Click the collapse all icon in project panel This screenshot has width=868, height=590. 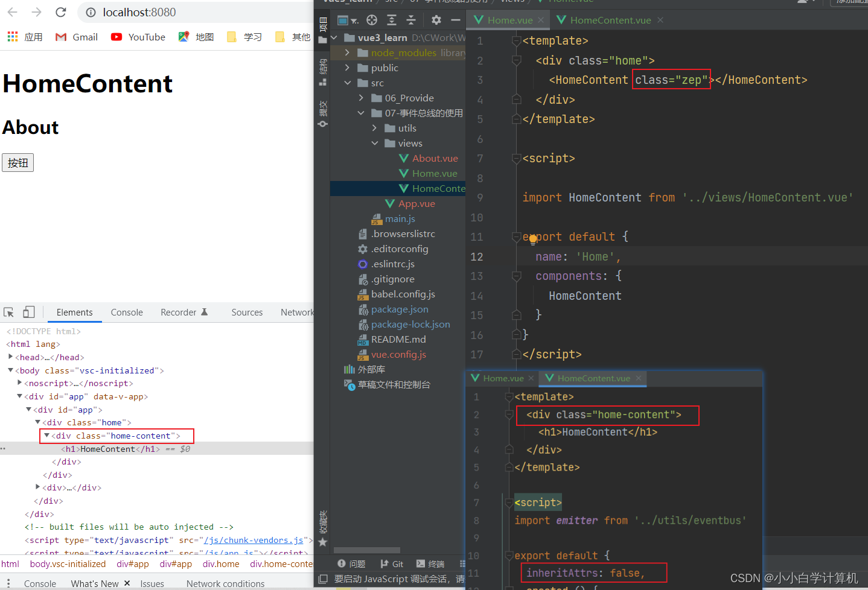411,20
